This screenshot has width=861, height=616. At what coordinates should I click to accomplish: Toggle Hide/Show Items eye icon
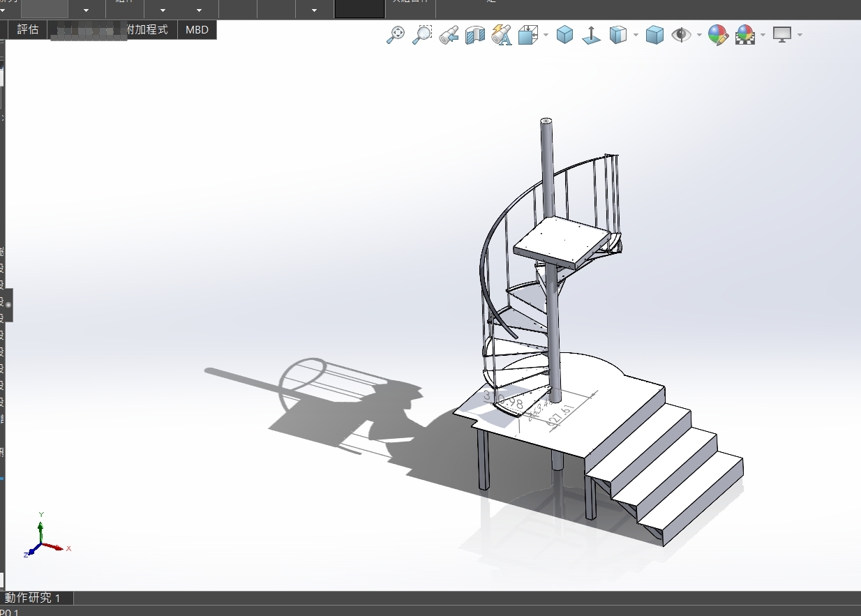[680, 34]
